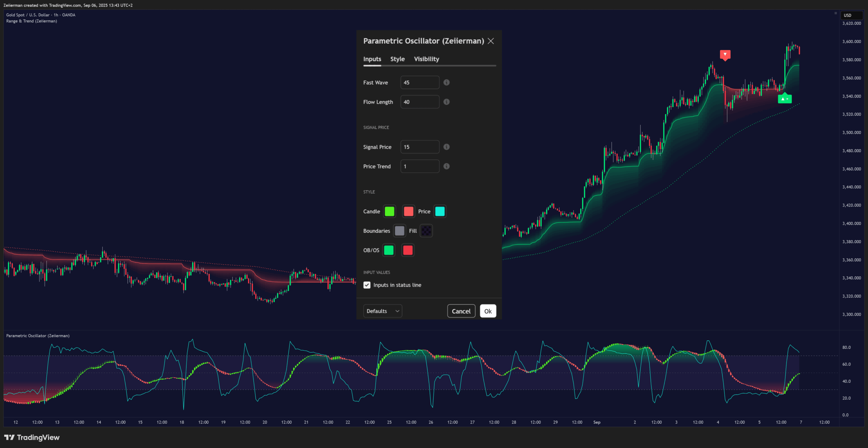Switch to the Inputs tab

pos(372,59)
